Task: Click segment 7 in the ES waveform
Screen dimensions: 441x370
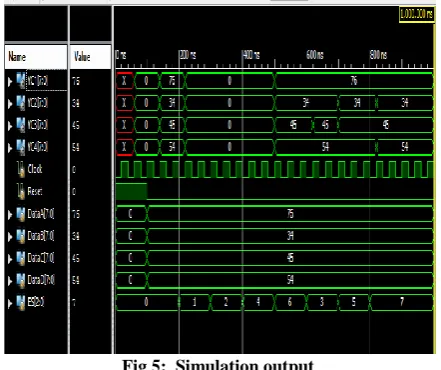Action: click(x=402, y=302)
